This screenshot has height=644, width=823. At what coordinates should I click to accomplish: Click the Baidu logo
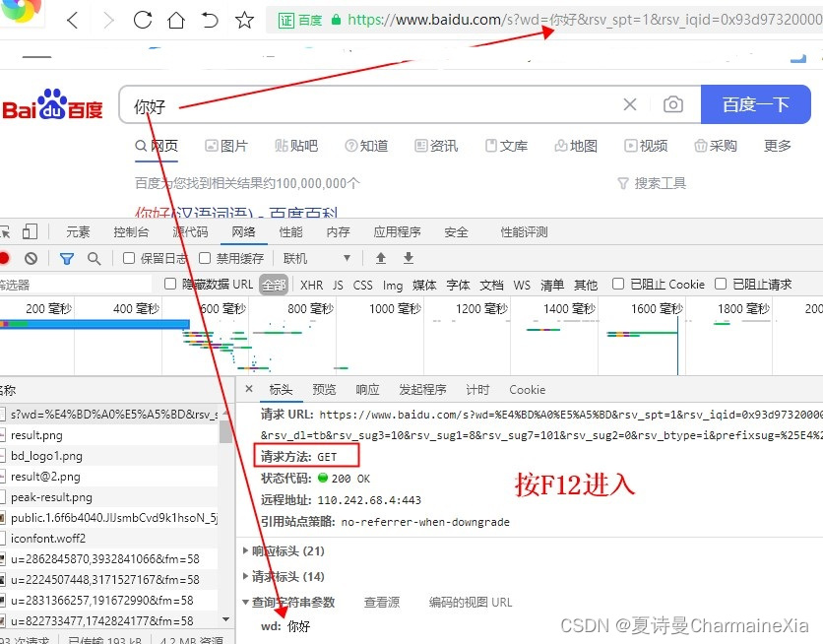click(52, 104)
